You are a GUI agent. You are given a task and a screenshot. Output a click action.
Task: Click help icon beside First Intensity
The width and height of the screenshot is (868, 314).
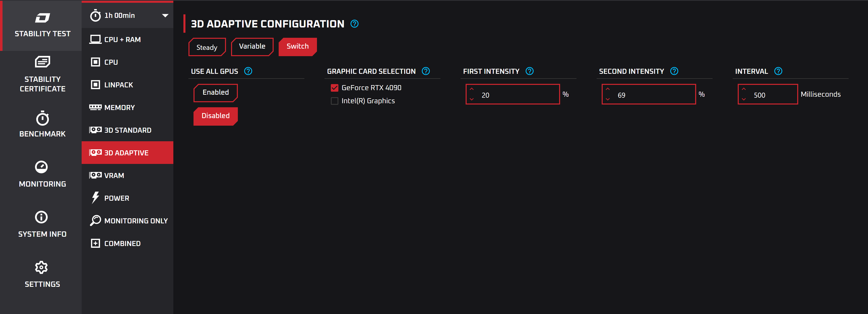pos(530,71)
